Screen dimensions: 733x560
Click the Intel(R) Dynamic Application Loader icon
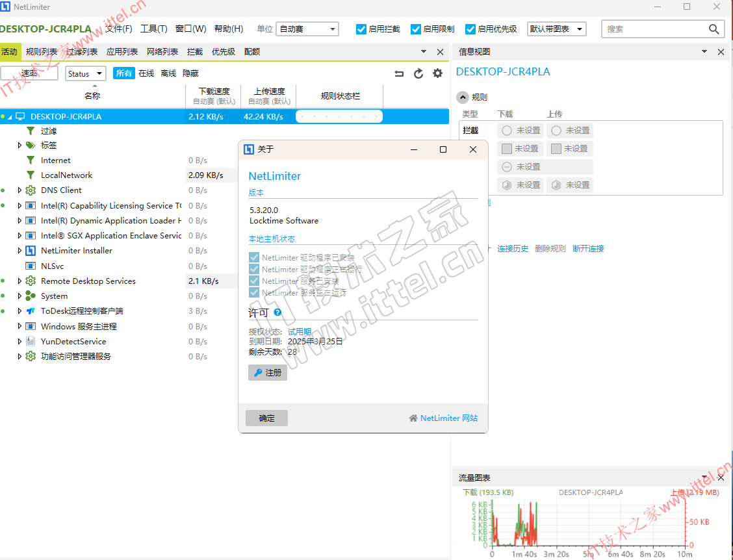click(x=31, y=221)
